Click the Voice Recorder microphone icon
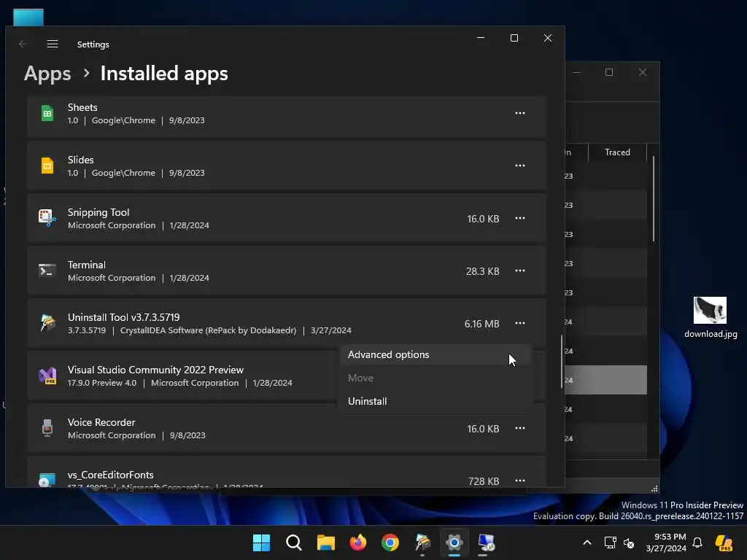Image resolution: width=747 pixels, height=560 pixels. click(47, 428)
